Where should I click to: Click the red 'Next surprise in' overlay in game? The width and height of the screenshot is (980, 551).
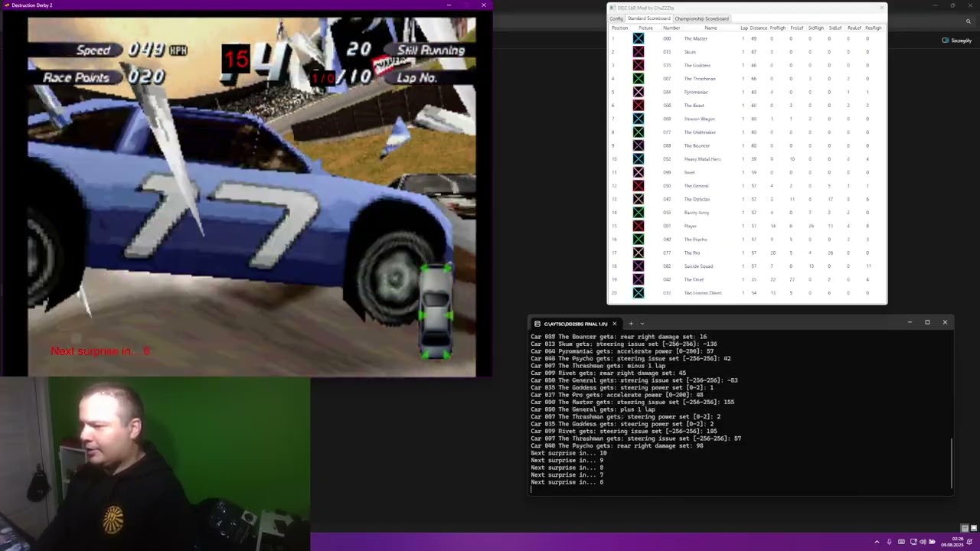click(100, 351)
